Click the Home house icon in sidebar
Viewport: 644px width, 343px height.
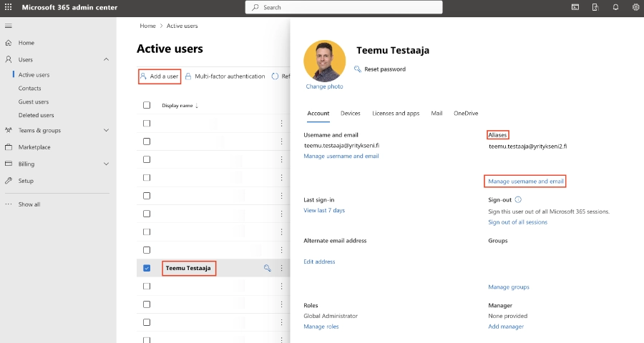pyautogui.click(x=8, y=43)
